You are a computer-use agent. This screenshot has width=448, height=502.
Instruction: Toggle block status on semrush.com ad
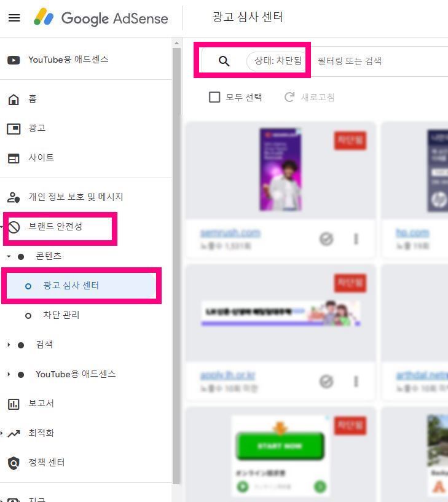(326, 239)
